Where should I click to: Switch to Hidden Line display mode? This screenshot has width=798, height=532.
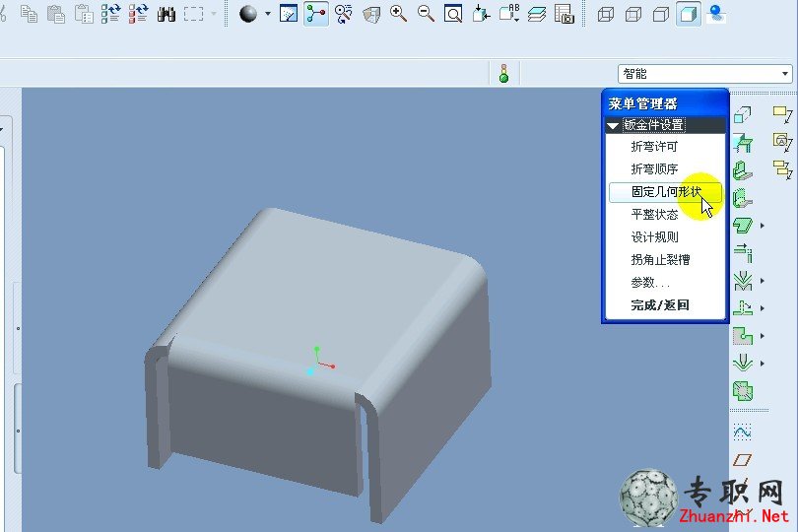tap(633, 14)
